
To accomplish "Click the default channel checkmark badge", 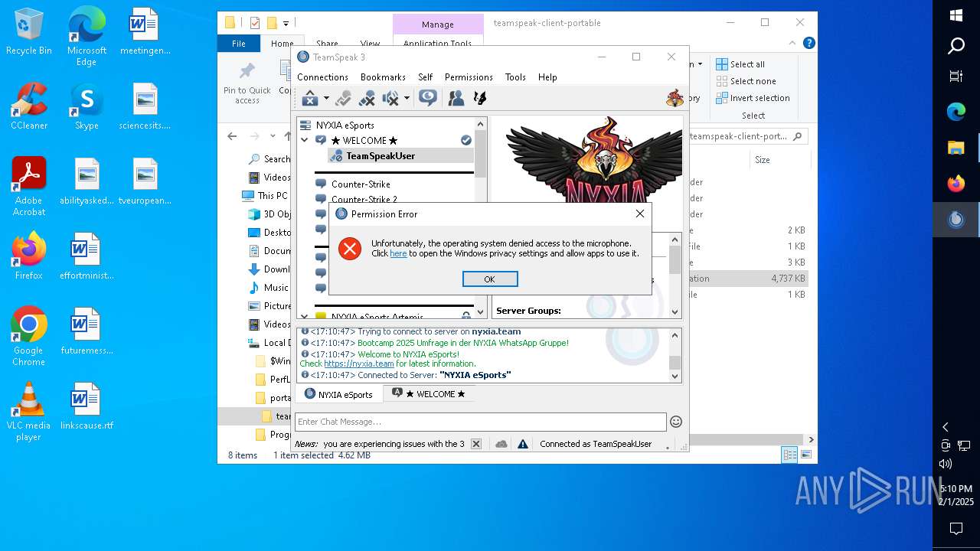I will click(x=465, y=140).
